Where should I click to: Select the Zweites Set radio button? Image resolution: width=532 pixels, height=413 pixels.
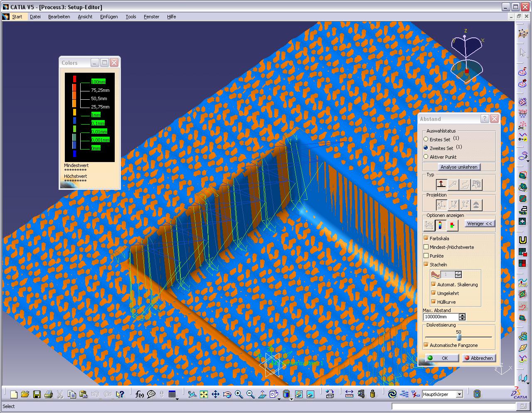pyautogui.click(x=426, y=147)
